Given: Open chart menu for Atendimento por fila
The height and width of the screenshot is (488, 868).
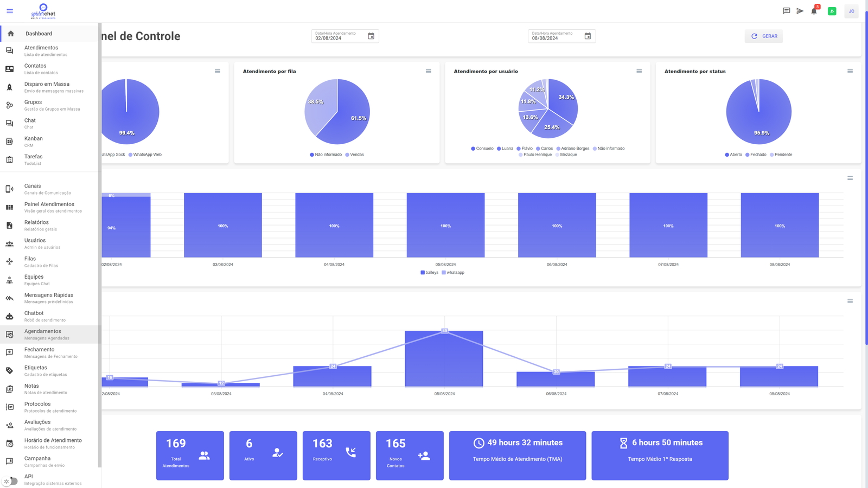Looking at the screenshot, I should (429, 72).
